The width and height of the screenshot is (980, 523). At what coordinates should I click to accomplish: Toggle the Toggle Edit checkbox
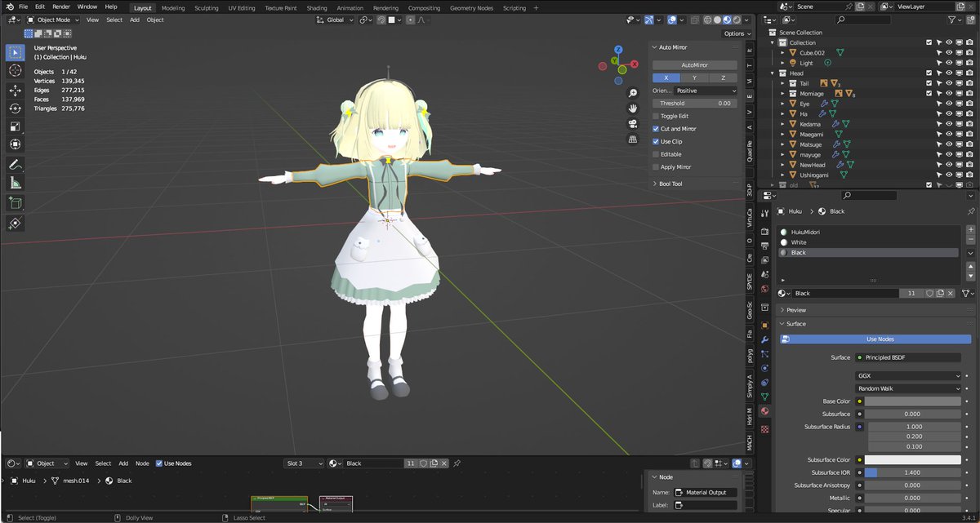[x=656, y=116]
